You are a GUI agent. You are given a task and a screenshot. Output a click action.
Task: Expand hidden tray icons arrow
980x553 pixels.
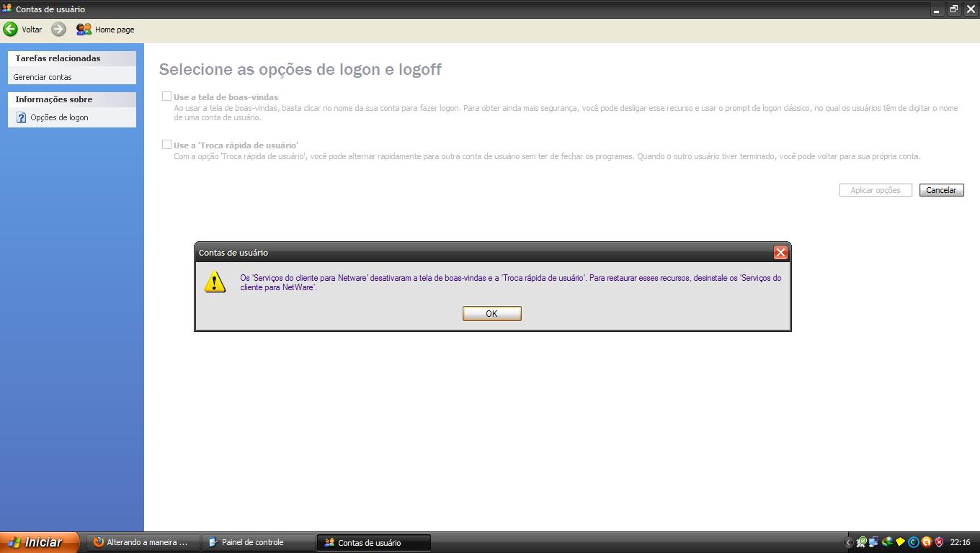848,542
